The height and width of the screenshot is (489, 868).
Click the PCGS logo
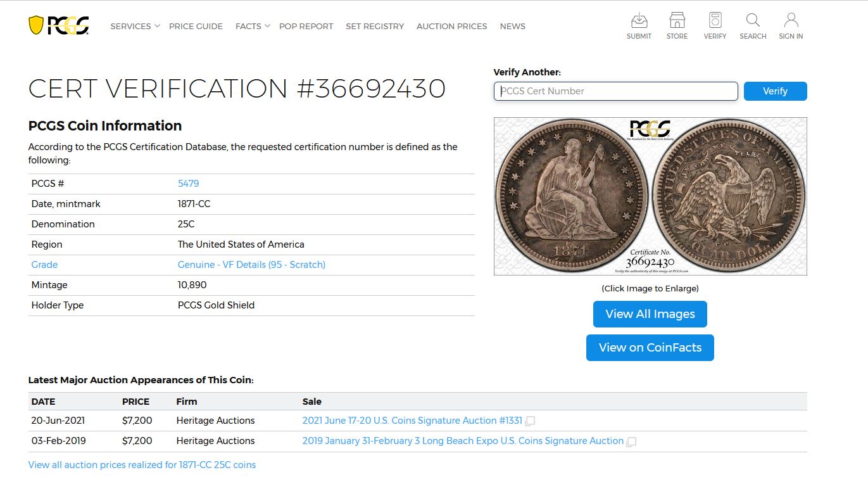tap(59, 25)
